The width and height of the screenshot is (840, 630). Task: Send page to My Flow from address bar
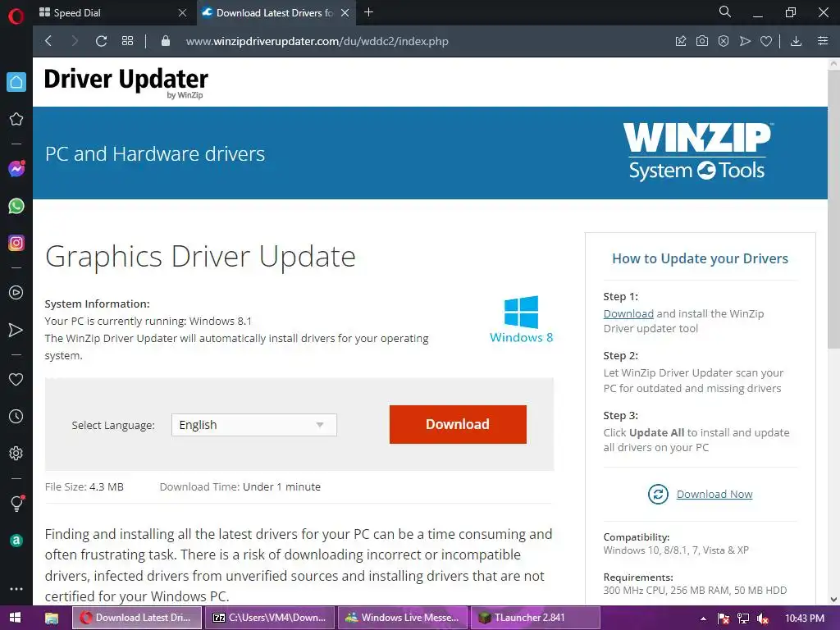[x=745, y=41]
